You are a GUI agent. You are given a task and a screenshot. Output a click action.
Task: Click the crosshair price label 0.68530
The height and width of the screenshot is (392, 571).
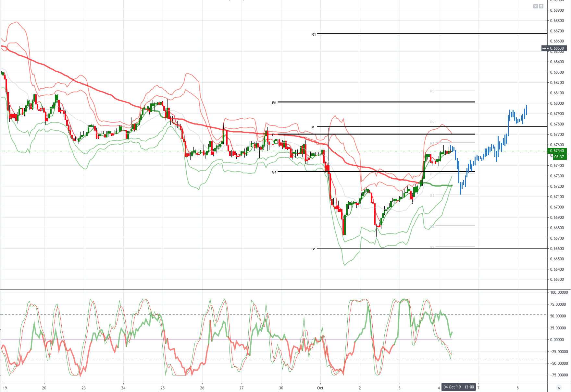(557, 48)
